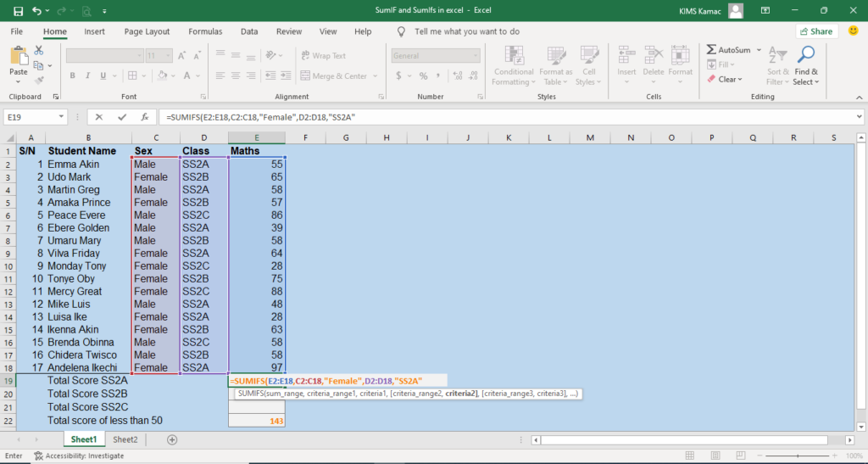This screenshot has width=868, height=464.
Task: Click the AutoSum sigma button
Action: click(728, 50)
